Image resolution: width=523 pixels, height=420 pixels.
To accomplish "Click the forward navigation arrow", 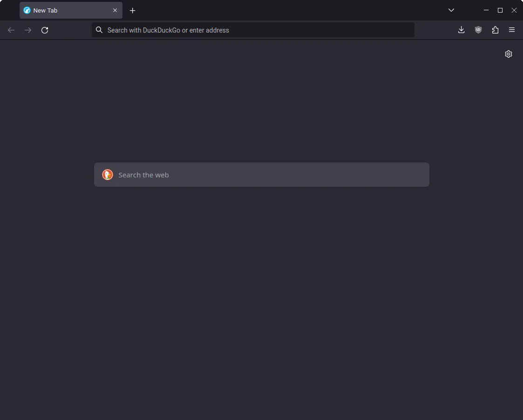I will click(28, 30).
